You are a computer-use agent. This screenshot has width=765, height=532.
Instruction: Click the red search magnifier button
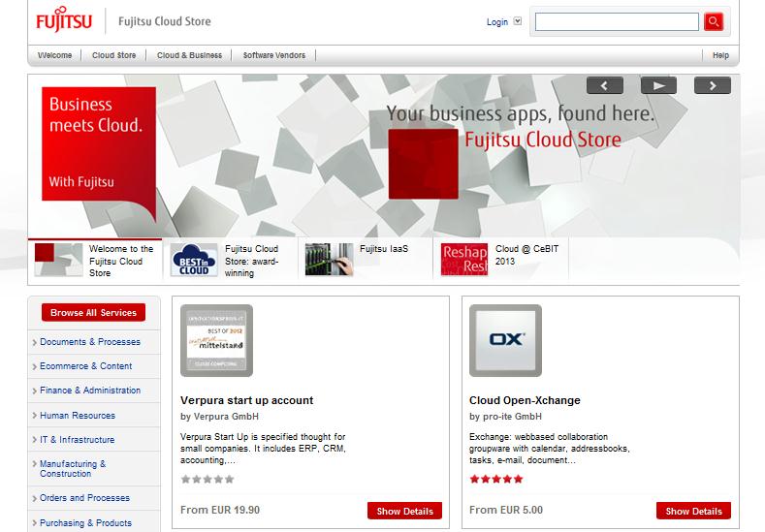(x=714, y=21)
